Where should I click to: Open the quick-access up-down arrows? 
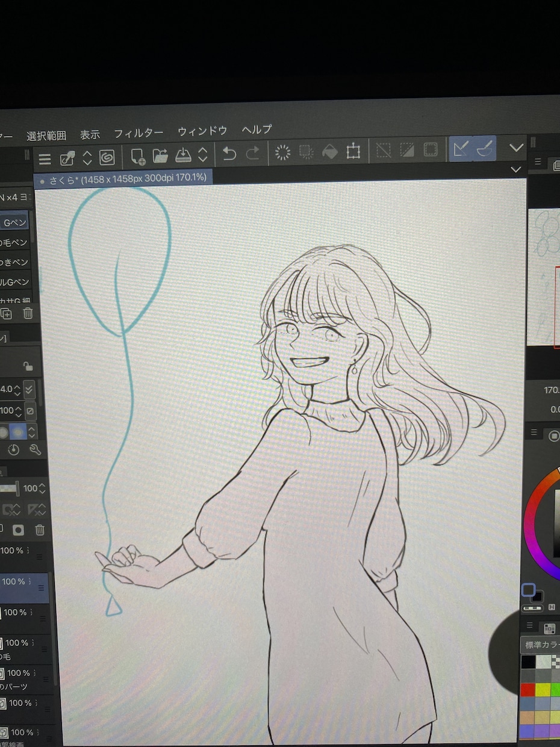tap(87, 158)
